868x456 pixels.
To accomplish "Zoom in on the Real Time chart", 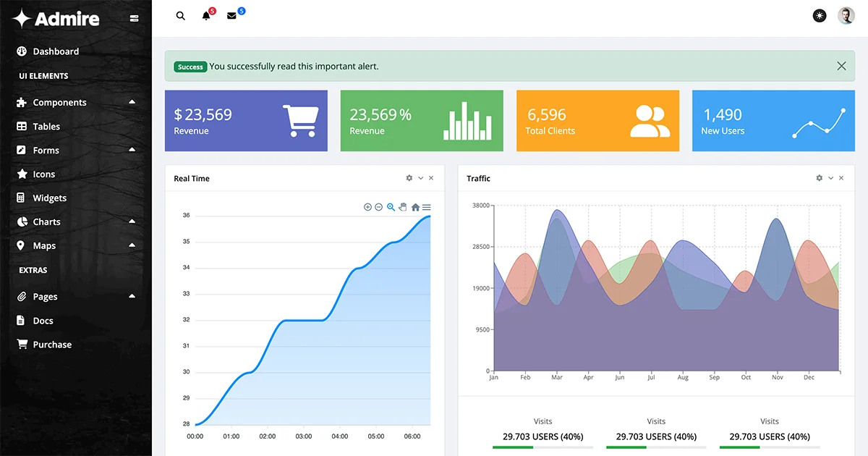I will click(x=367, y=206).
